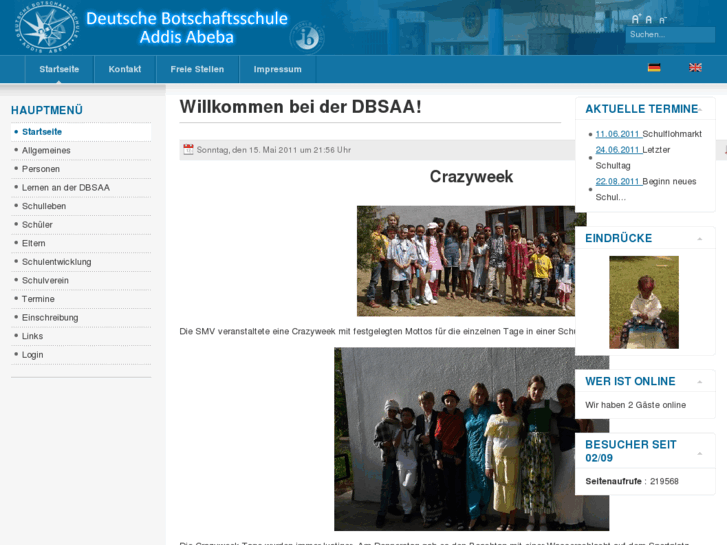Switch language via German flag
This screenshot has height=545, width=727.
click(x=654, y=68)
